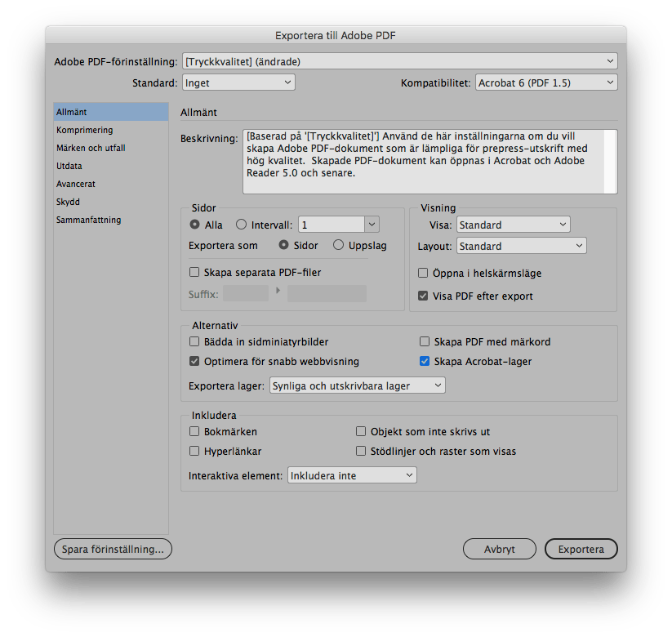This screenshot has width=672, height=637.
Task: Open the Utdata section
Action: point(111,166)
